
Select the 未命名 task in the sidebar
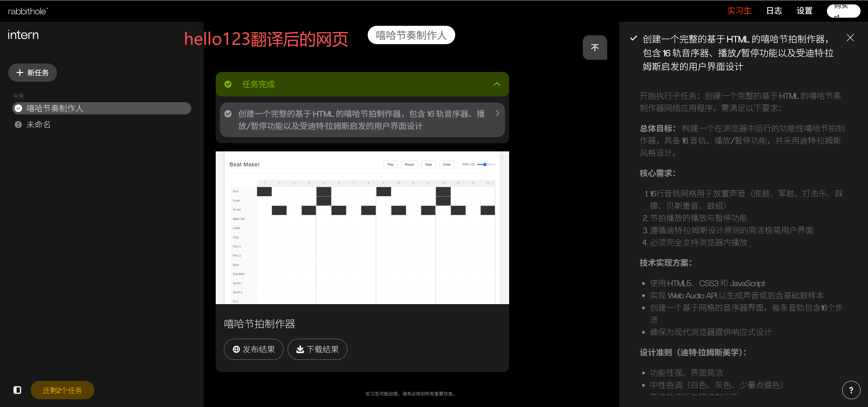[x=38, y=125]
